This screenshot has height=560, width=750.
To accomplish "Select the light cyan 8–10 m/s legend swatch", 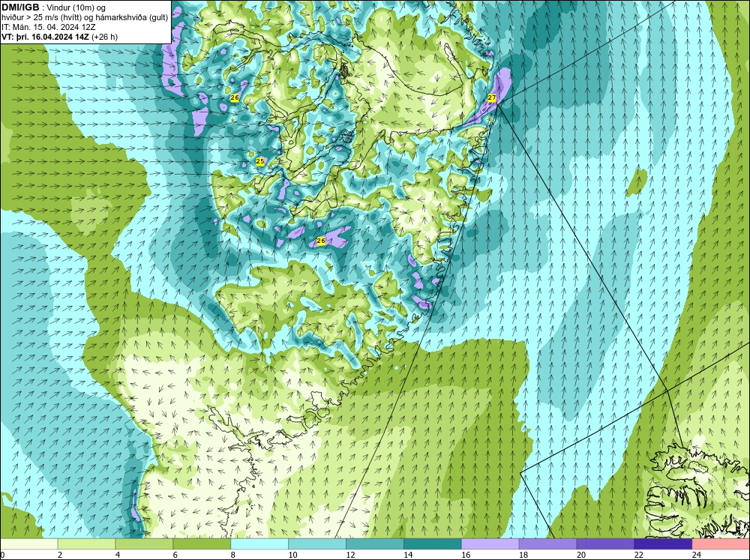I will [x=259, y=544].
